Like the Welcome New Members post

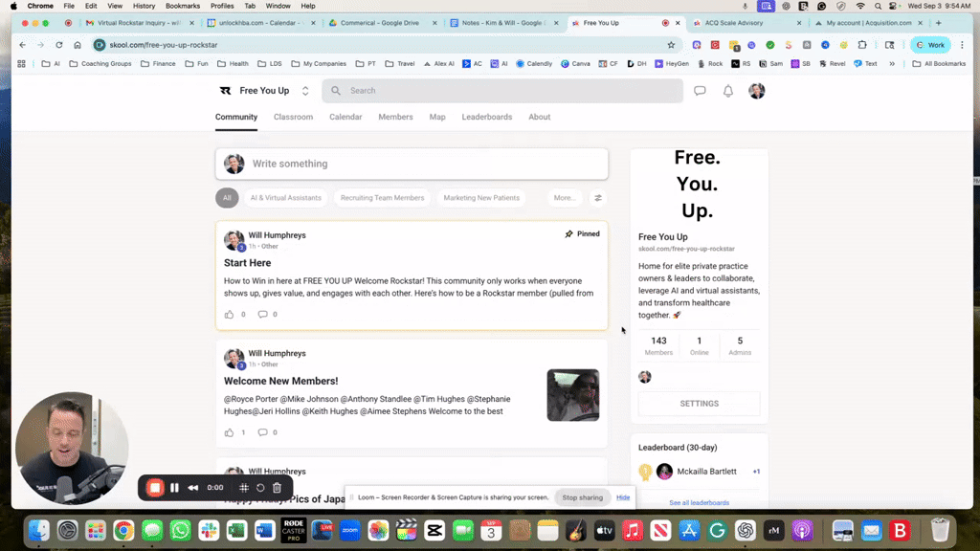229,432
